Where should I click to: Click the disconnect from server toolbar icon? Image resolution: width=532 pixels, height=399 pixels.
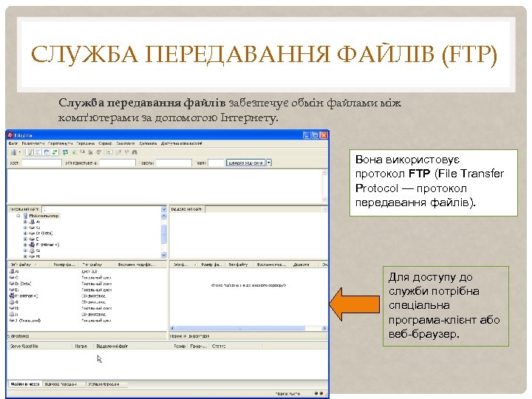coord(90,152)
